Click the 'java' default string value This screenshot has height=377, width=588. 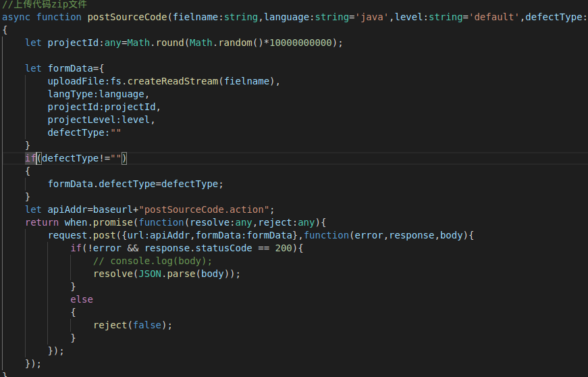372,17
